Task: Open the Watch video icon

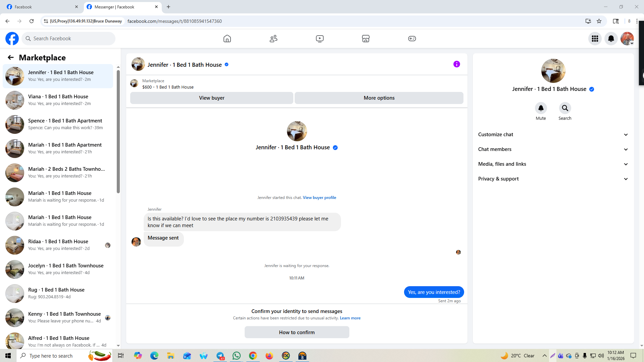Action: pyautogui.click(x=320, y=39)
